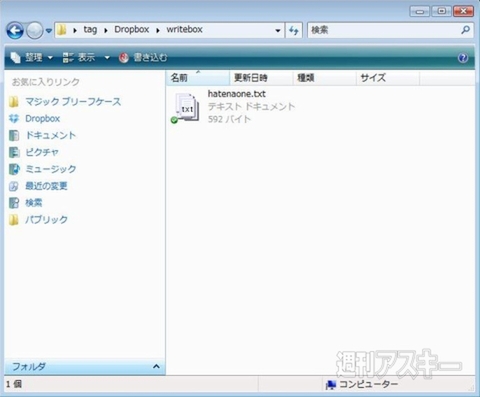Click the 書き込む burn button
Screen dimensions: 480x397
click(x=143, y=58)
